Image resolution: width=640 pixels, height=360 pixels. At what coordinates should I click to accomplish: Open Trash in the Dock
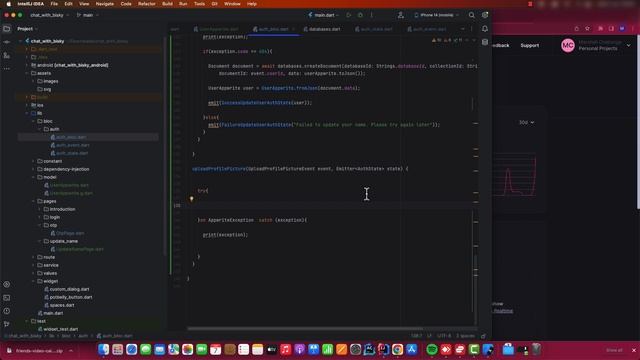pos(536,349)
